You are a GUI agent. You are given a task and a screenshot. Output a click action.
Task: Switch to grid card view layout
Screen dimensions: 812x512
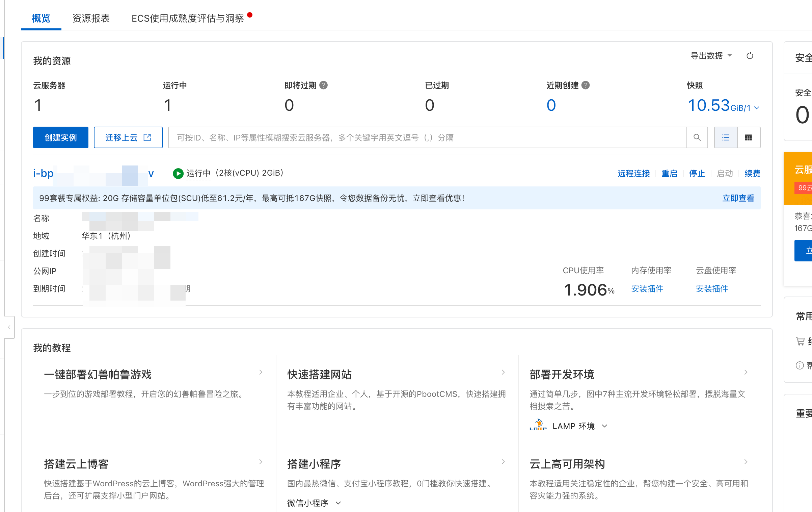(x=748, y=137)
